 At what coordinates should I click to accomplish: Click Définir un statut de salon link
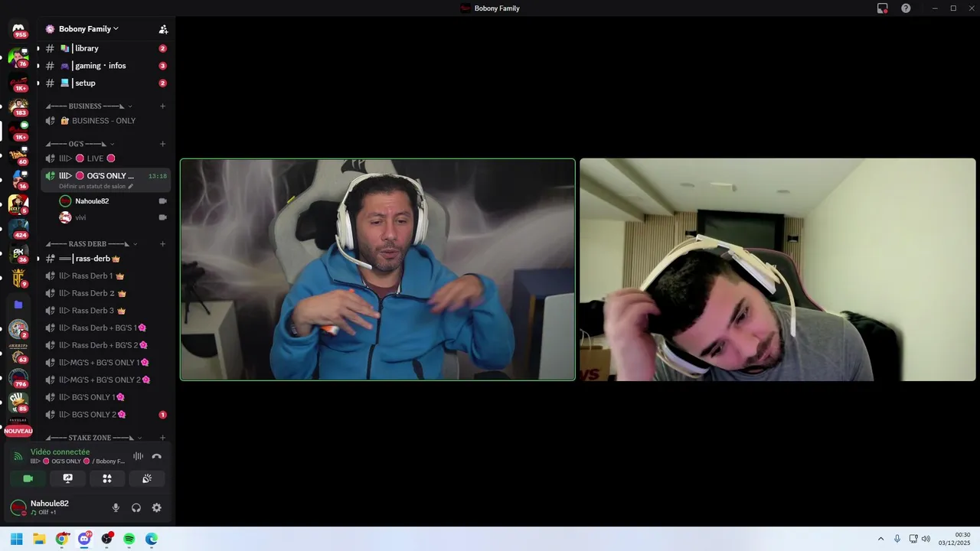click(x=92, y=186)
